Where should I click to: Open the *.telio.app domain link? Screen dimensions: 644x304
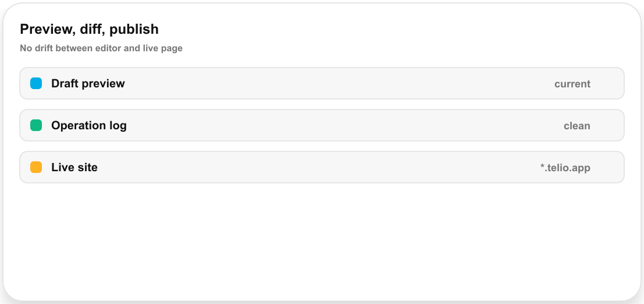coord(565,168)
